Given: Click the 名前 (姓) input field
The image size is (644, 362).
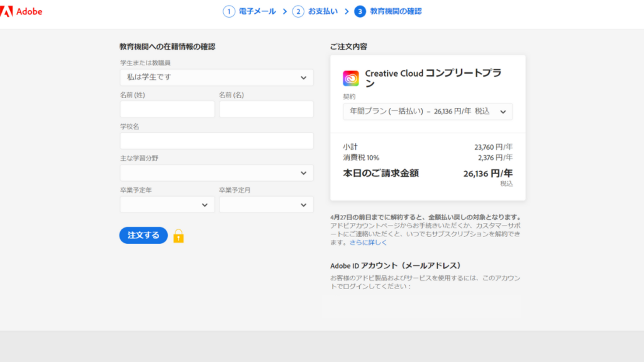Looking at the screenshot, I should click(x=167, y=109).
